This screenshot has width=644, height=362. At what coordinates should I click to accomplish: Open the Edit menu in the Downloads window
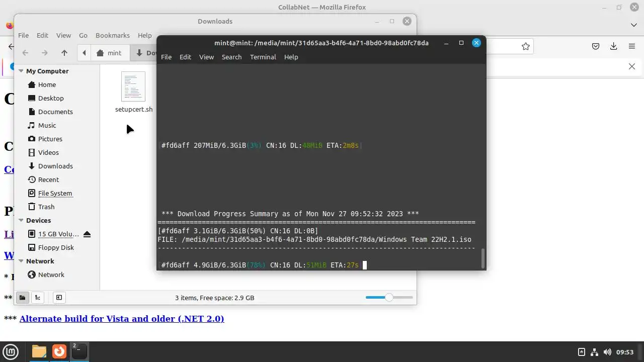pyautogui.click(x=42, y=35)
